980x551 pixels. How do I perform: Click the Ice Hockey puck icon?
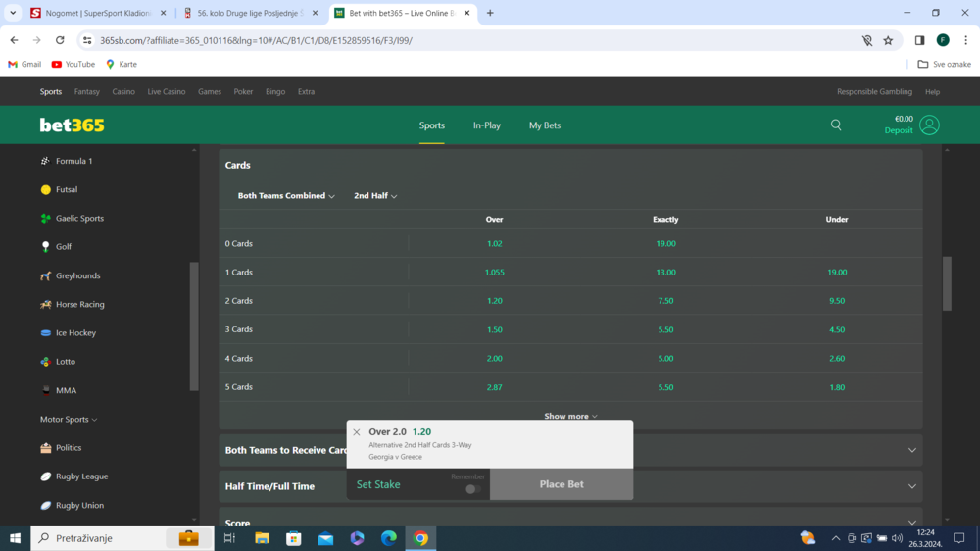tap(46, 333)
